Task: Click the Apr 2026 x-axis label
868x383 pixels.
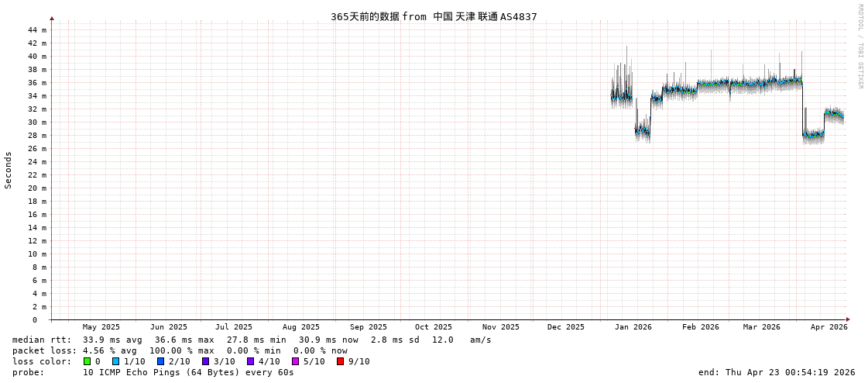Action: [829, 327]
